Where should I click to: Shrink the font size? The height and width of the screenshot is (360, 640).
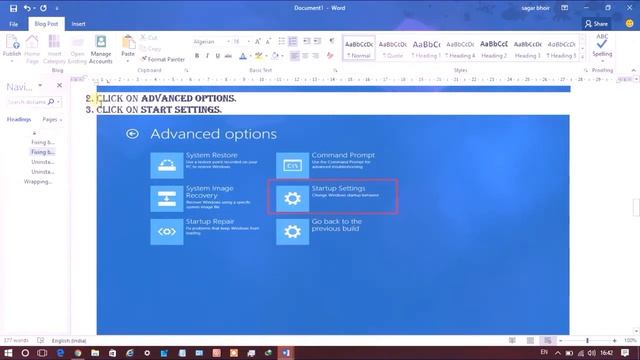(x=268, y=42)
